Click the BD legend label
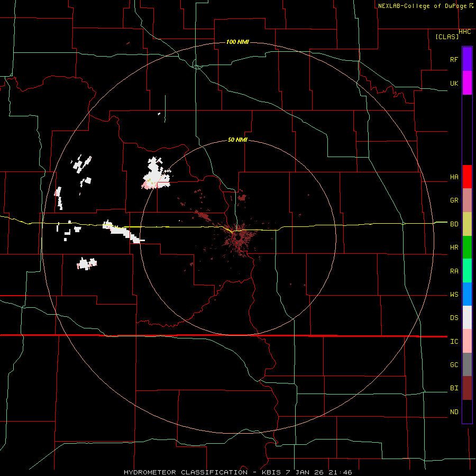 click(454, 224)
